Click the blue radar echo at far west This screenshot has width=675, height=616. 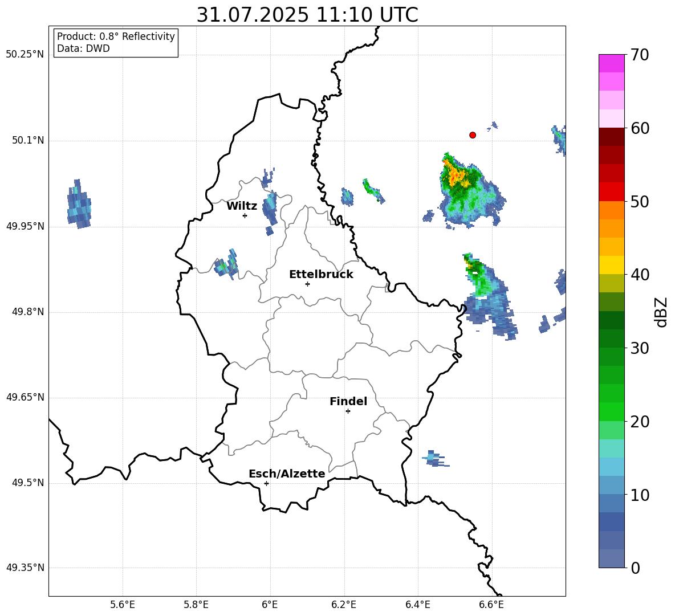click(79, 204)
